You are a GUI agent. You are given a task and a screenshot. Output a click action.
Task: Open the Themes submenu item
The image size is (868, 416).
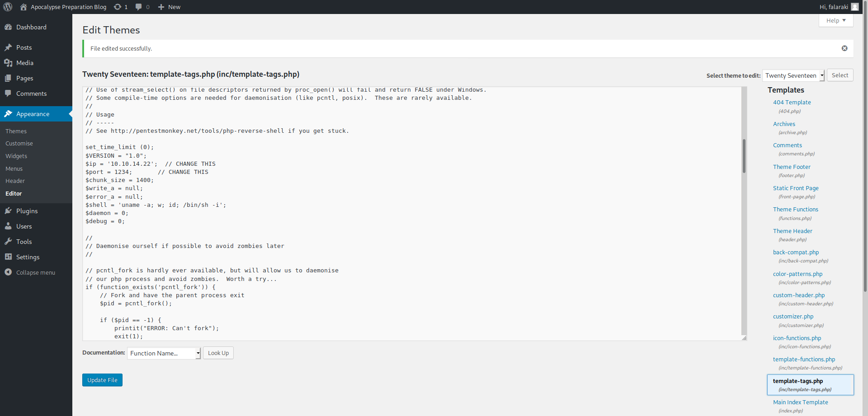(16, 131)
